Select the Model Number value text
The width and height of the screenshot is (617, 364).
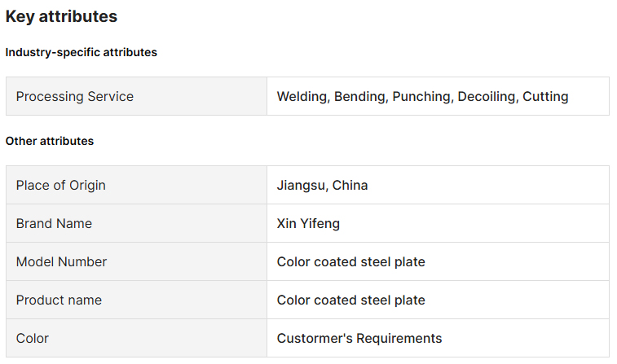350,261
